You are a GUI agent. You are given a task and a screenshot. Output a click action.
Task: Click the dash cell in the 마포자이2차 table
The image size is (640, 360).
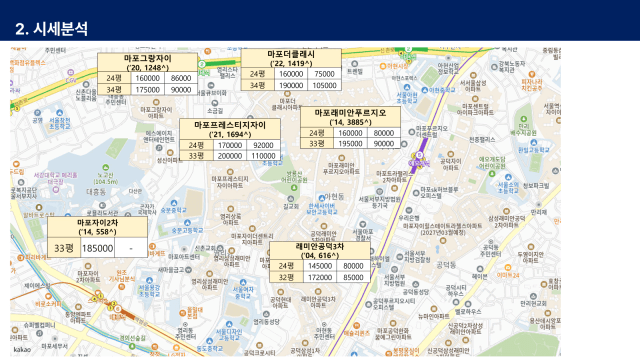click(x=131, y=248)
